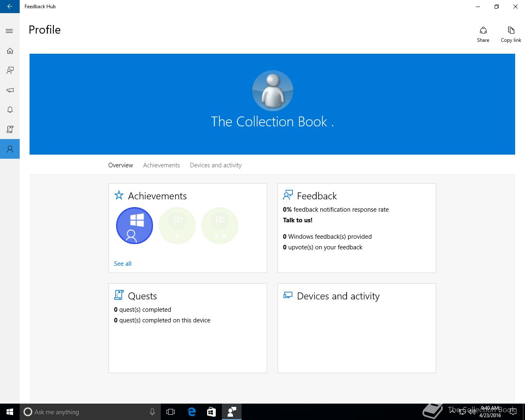This screenshot has width=525, height=420.
Task: Click '0 quest(s) completed on this device'
Action: 162,320
